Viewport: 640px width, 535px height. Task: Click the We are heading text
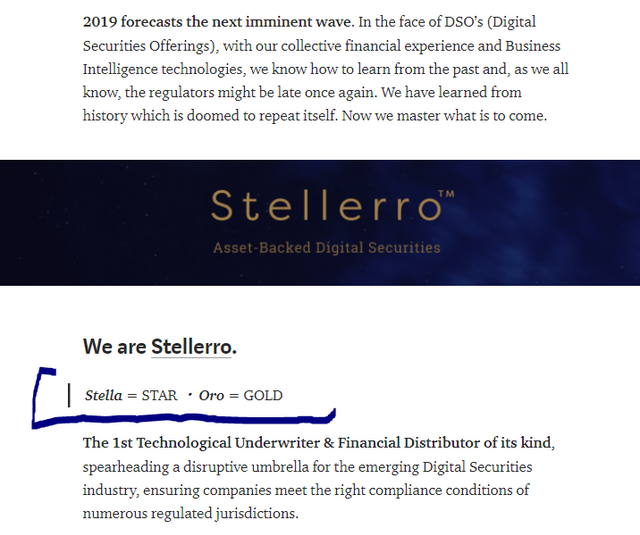(114, 347)
